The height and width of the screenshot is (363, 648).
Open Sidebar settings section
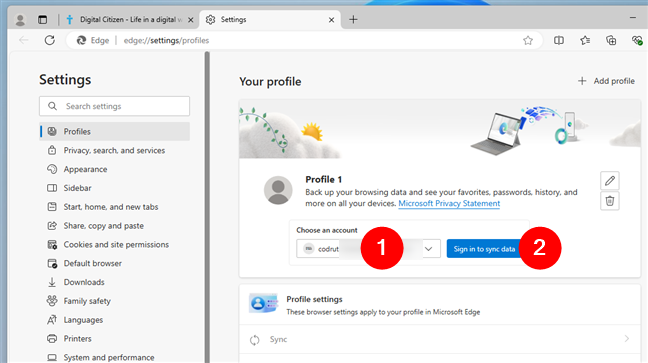point(114,188)
